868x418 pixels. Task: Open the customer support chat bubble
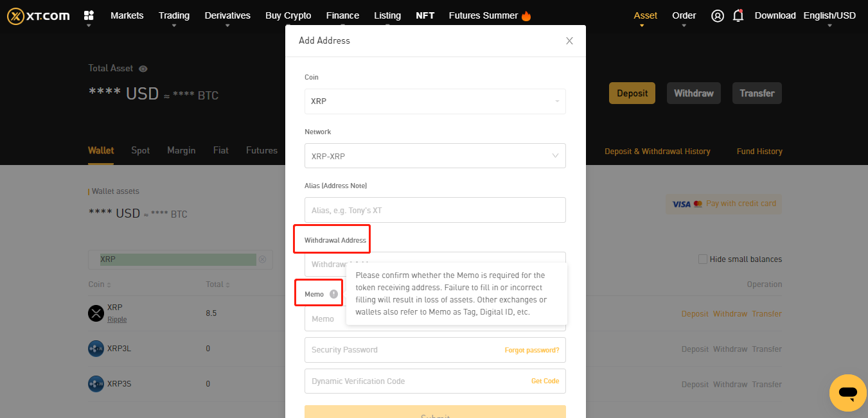(847, 393)
